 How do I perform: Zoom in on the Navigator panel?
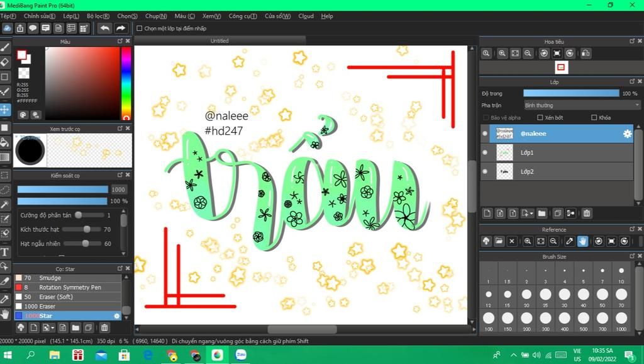pos(502,53)
